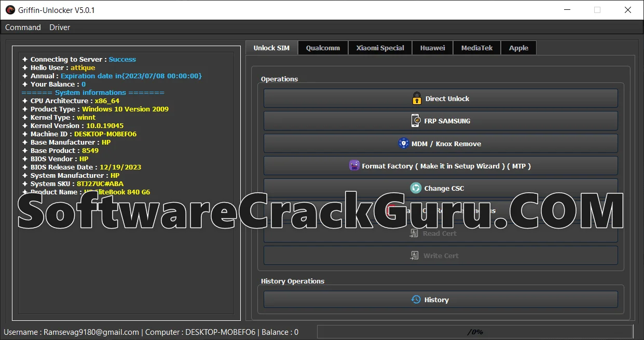The width and height of the screenshot is (644, 340).
Task: Start the FRP SAMSUNG operation
Action: click(x=441, y=121)
